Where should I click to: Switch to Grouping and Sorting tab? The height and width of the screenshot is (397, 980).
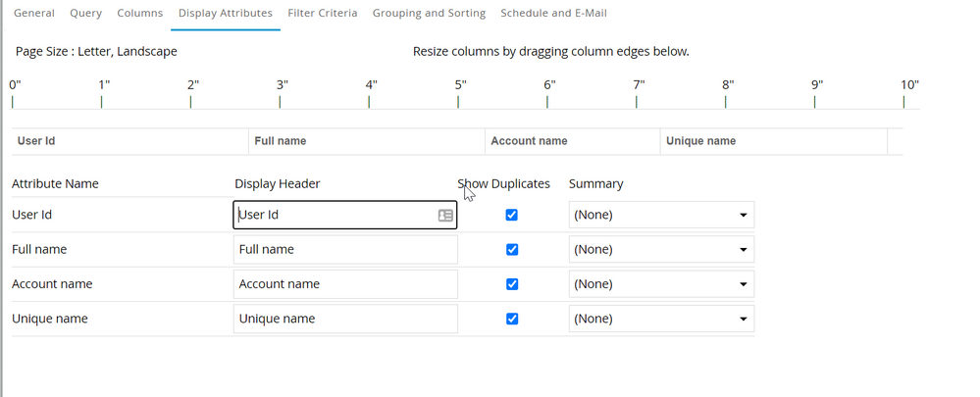tap(429, 14)
